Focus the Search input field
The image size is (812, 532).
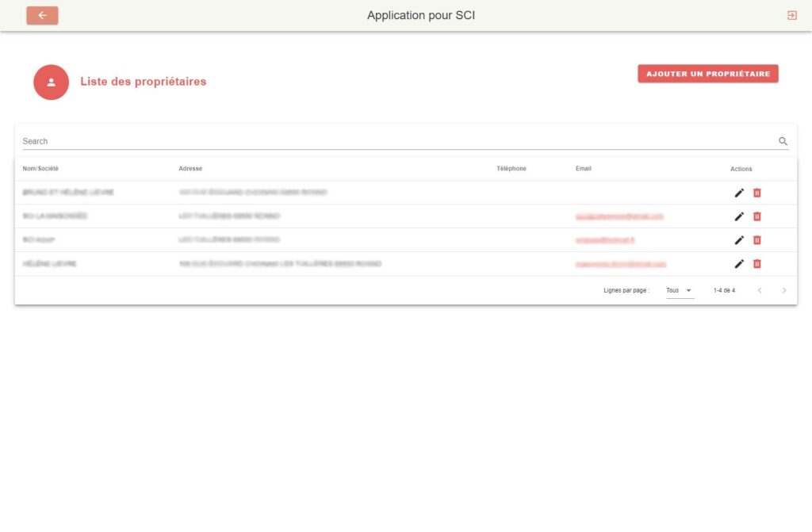tap(396, 141)
